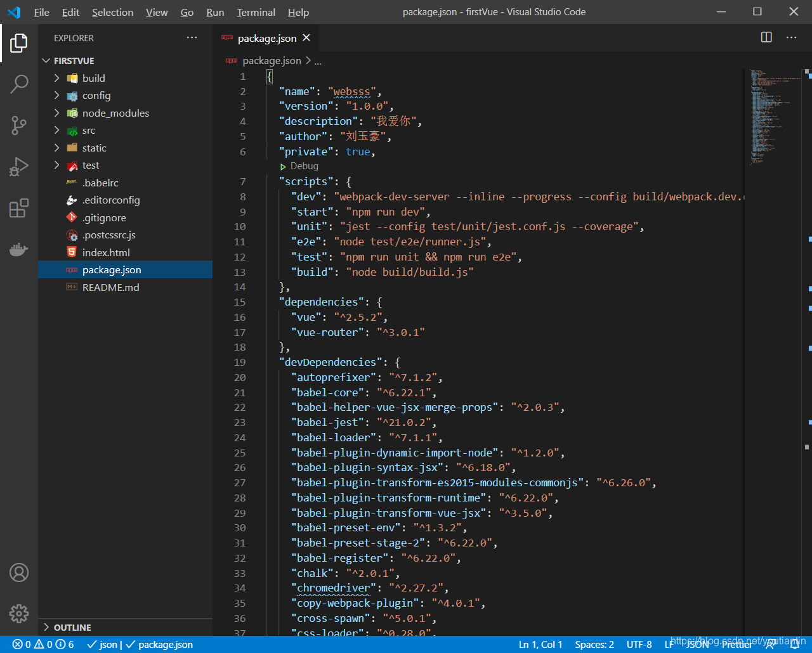Viewport: 812px width, 653px height.
Task: Click package.json in the breadcrumb
Action: click(272, 61)
